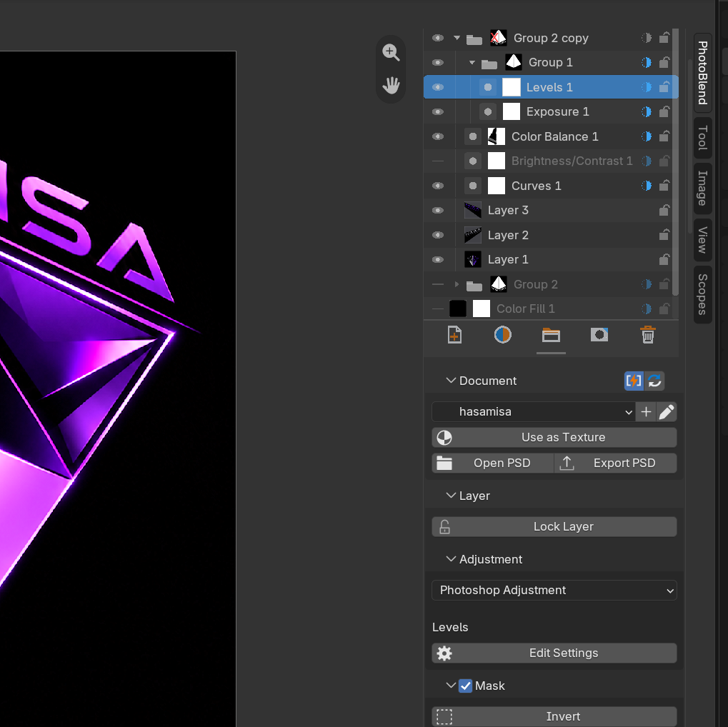Viewport: 728px width, 727px height.
Task: Click clipping half-circle icon on Levels 1
Action: 647,87
